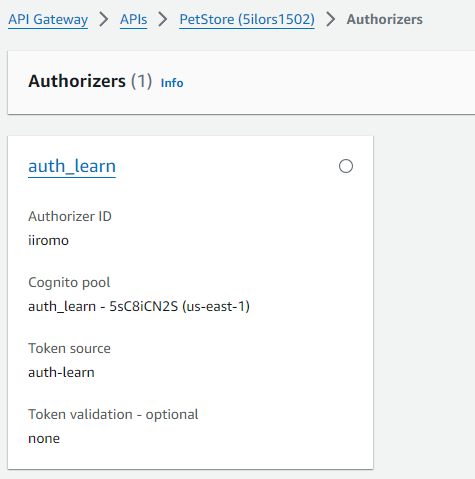
Task: Open the auth_learn authorizer link
Action: 72,166
